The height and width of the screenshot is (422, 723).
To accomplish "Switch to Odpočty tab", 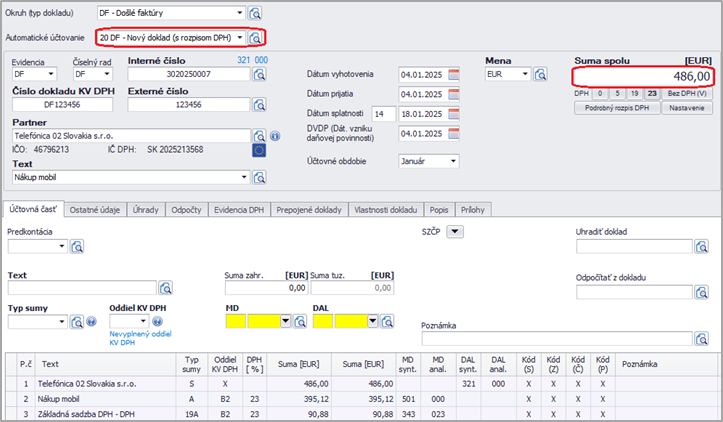I will 186,210.
